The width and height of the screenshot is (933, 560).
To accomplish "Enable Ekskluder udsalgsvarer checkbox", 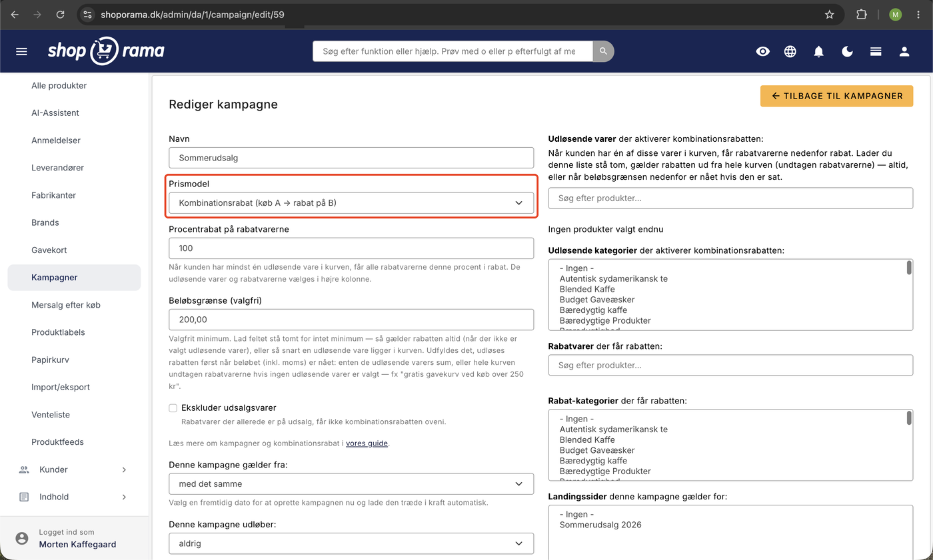I will tap(173, 408).
